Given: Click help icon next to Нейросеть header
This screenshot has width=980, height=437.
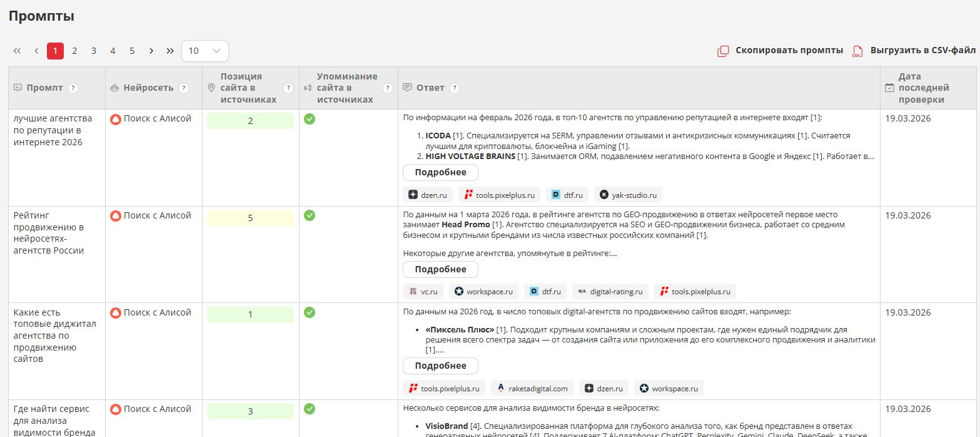Looking at the screenshot, I should [x=184, y=88].
